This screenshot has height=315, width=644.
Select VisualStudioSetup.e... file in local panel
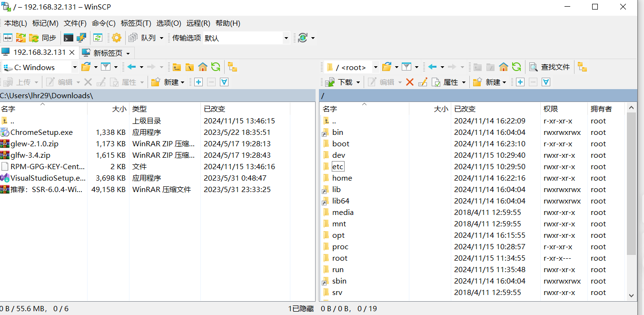coord(48,178)
